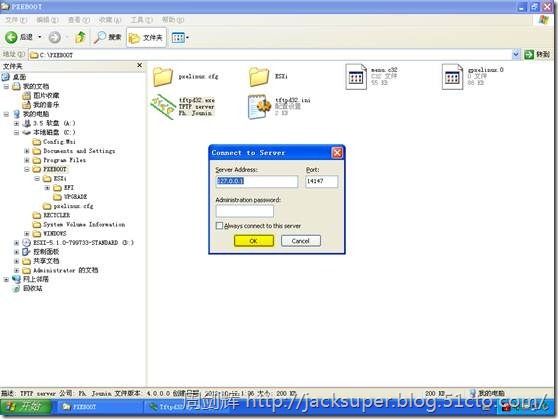Toggle the Folders pane button

pos(146,37)
